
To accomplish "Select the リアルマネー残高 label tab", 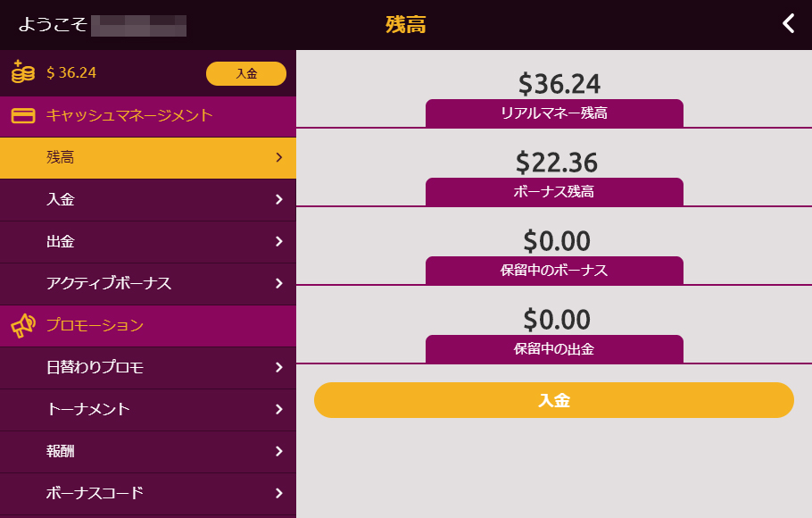I will tap(554, 113).
